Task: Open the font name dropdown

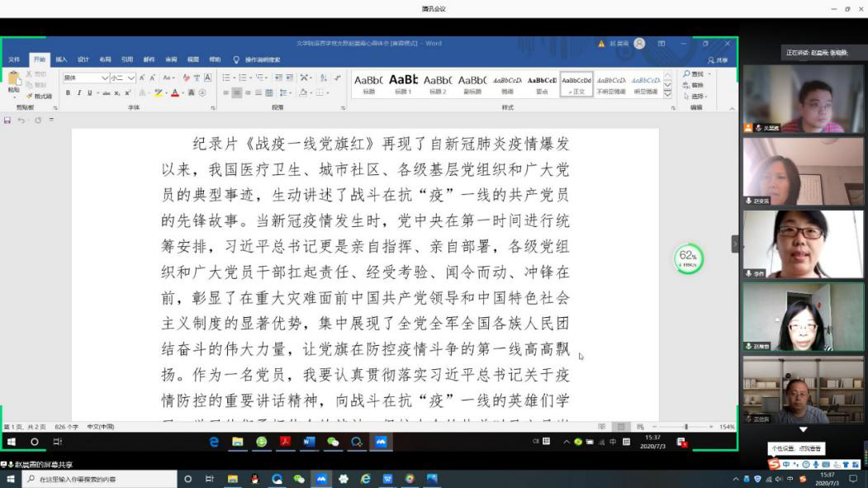Action: coord(105,78)
